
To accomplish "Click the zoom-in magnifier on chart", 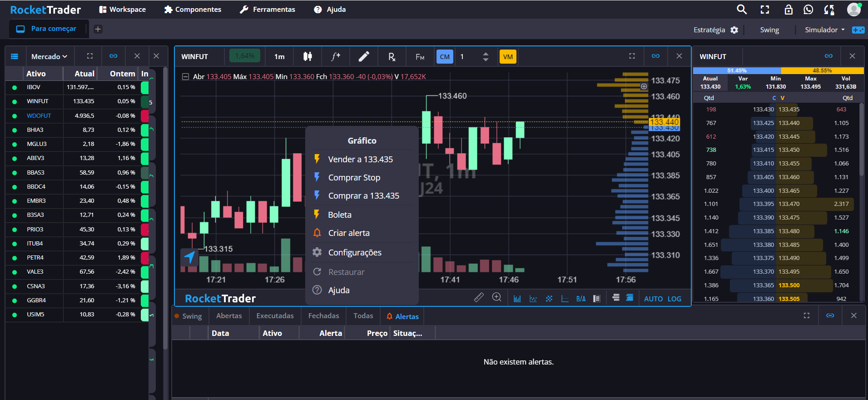I will click(497, 297).
